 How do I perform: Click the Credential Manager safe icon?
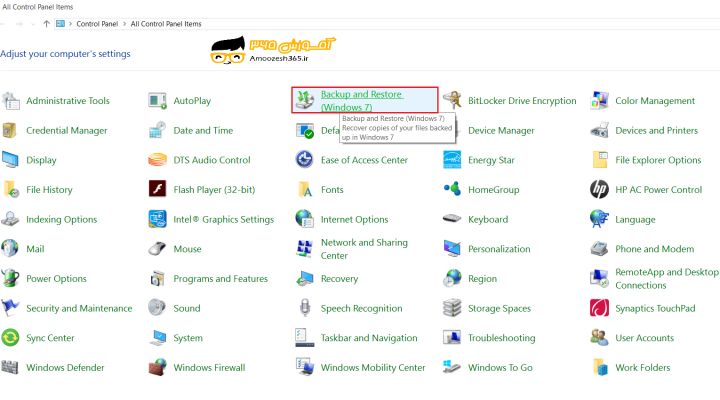point(10,130)
